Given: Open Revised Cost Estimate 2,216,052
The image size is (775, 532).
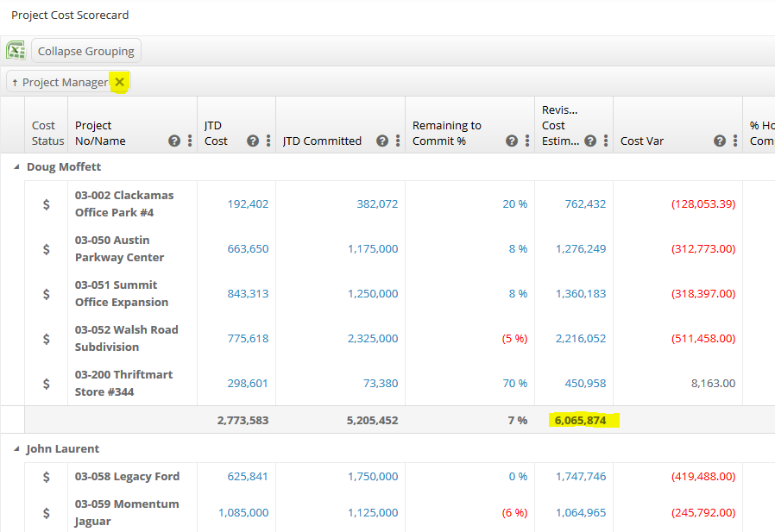Looking at the screenshot, I should (x=581, y=338).
